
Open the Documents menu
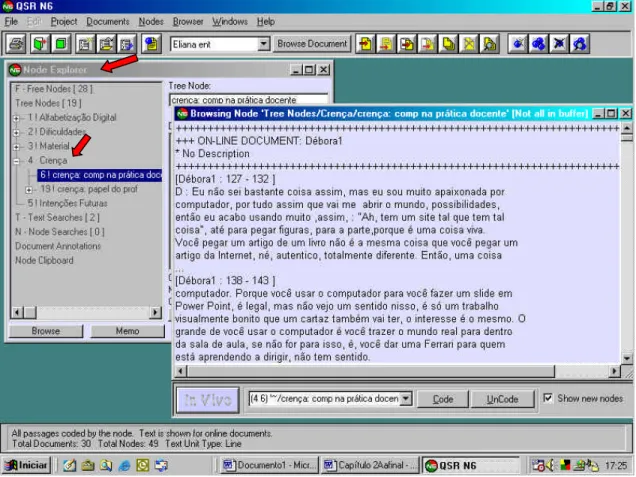107,21
